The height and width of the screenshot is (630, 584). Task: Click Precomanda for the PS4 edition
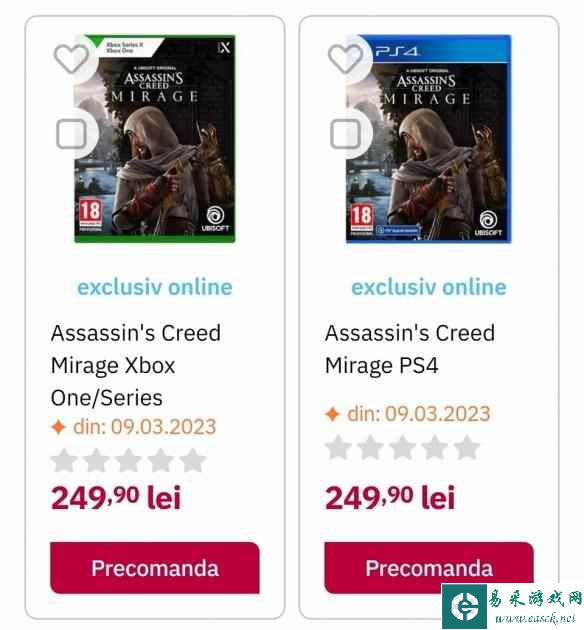click(x=429, y=568)
